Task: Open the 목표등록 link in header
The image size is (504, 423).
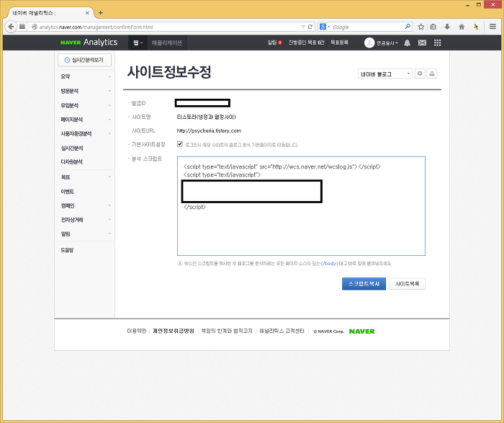Action: click(339, 43)
